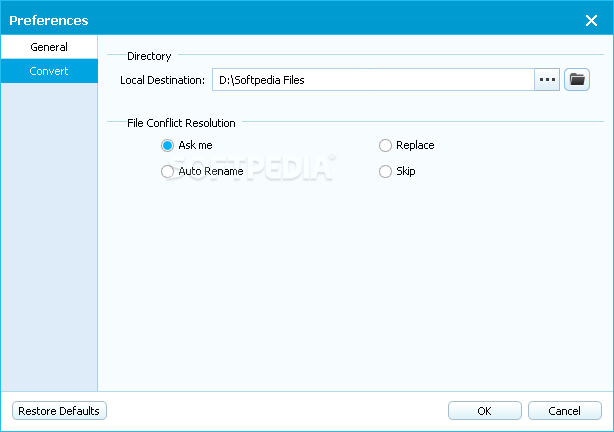Viewport: 614px width, 432px height.
Task: Click the Local Destination label
Action: pos(162,80)
